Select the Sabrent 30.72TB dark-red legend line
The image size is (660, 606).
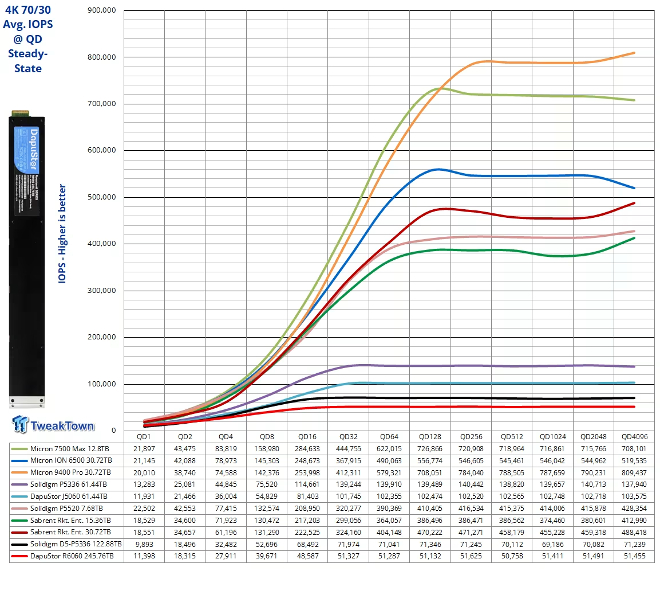coord(19,532)
